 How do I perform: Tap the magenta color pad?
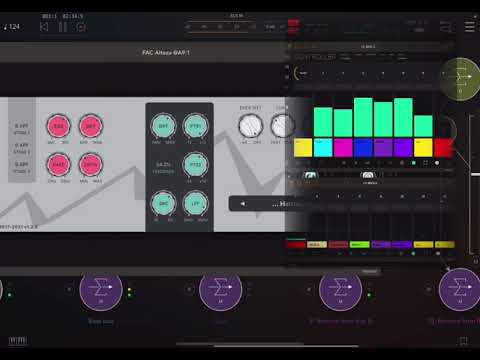[x=343, y=148]
